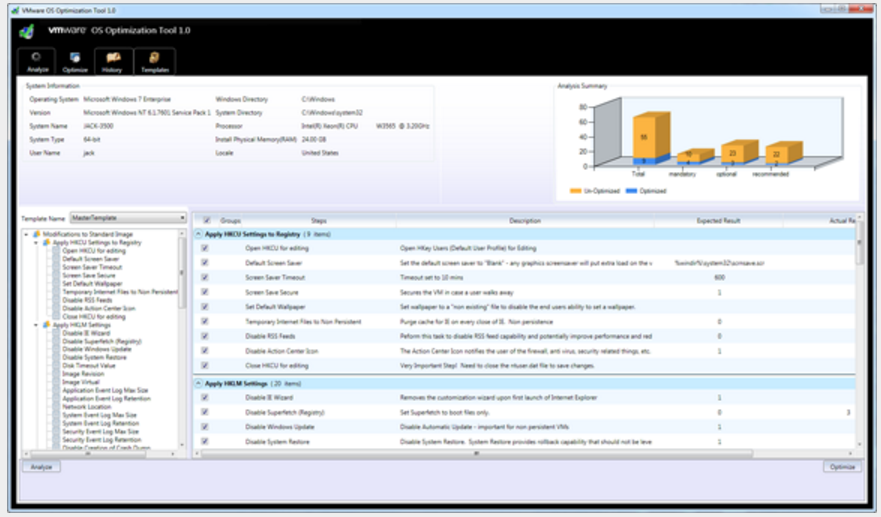The height and width of the screenshot is (517, 881).
Task: Sort by the Description column header
Action: tap(525, 221)
